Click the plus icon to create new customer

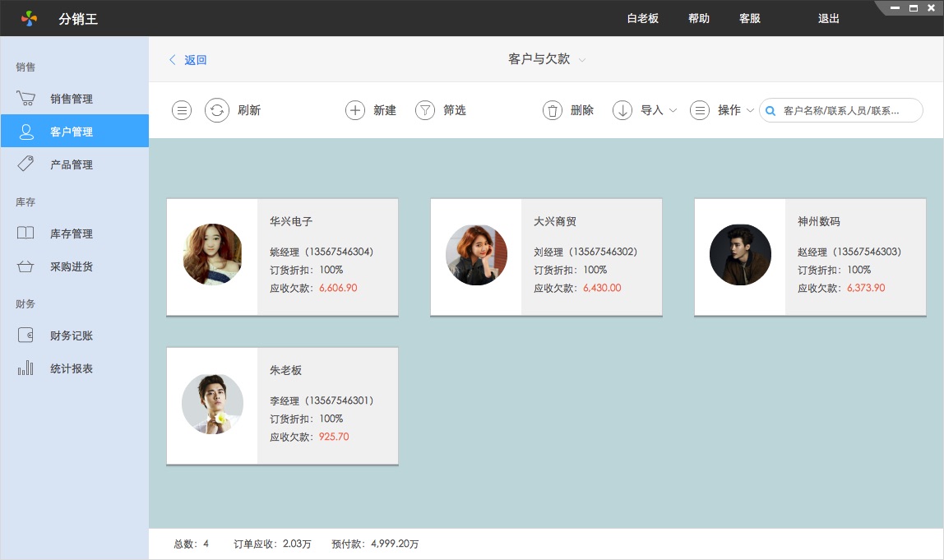355,110
